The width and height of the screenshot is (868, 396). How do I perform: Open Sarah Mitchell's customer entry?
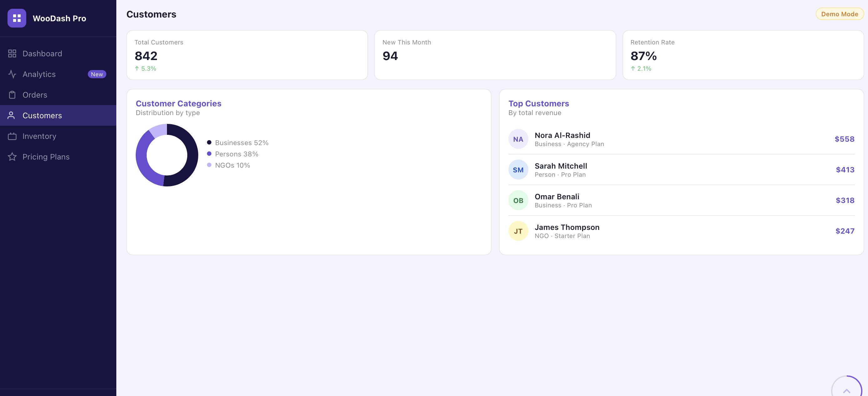pos(560,170)
